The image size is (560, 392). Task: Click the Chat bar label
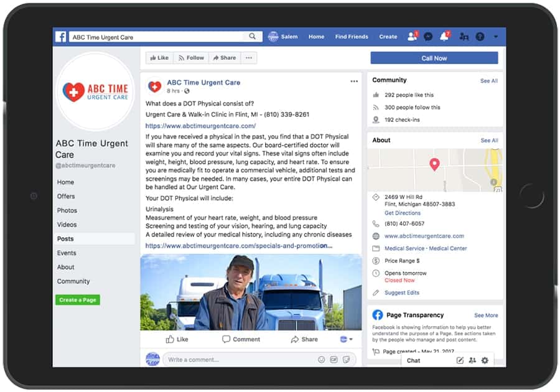point(413,361)
